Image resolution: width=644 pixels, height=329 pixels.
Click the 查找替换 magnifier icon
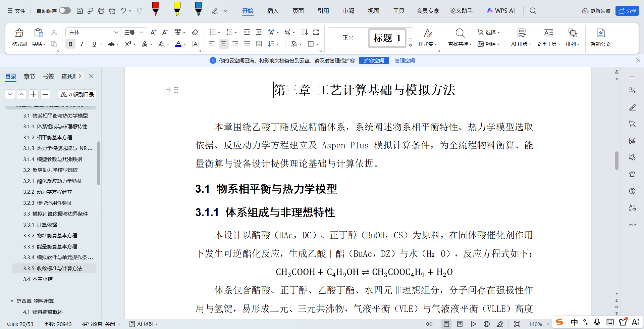coord(460,33)
